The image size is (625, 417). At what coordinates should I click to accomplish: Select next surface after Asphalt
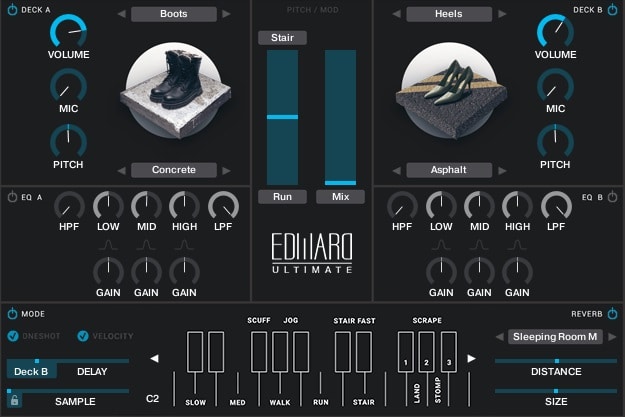point(502,170)
